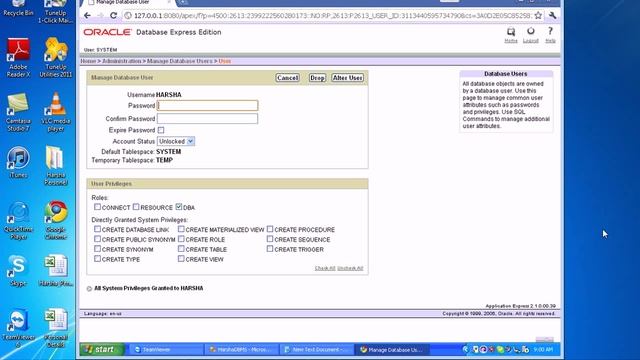The width and height of the screenshot is (640, 360).
Task: Reload the page in Chrome
Action: point(113,16)
